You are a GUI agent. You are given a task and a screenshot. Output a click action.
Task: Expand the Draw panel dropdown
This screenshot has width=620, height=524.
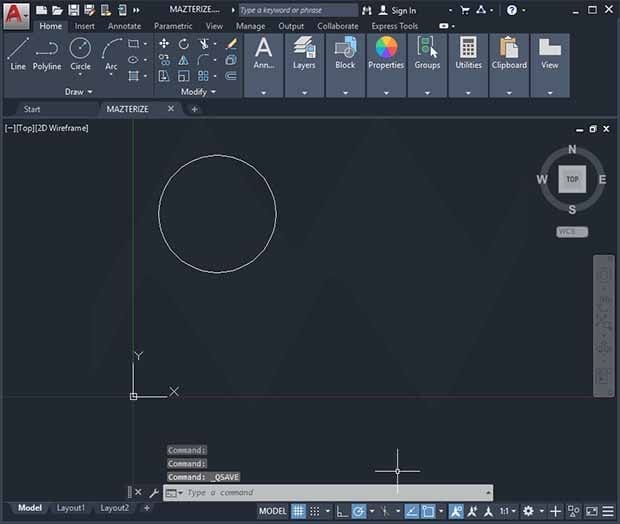click(x=78, y=92)
